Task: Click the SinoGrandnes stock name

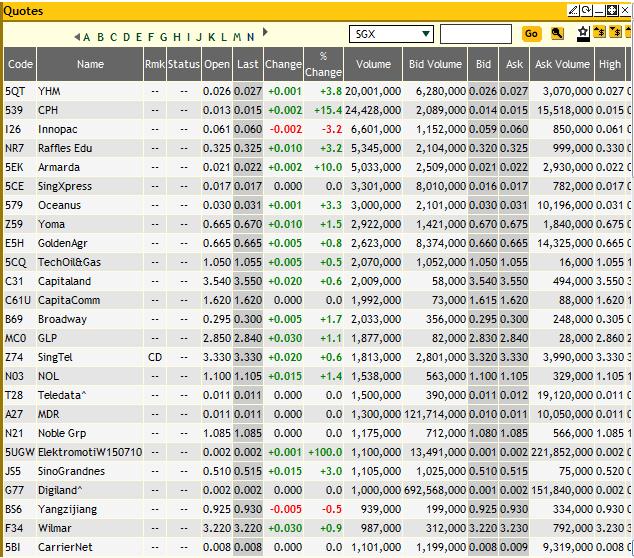Action: coord(71,471)
